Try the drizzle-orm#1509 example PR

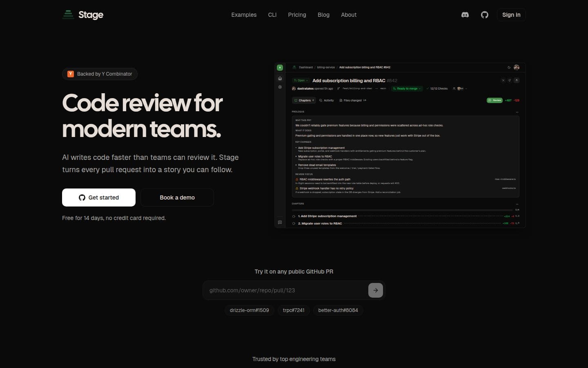point(249,310)
